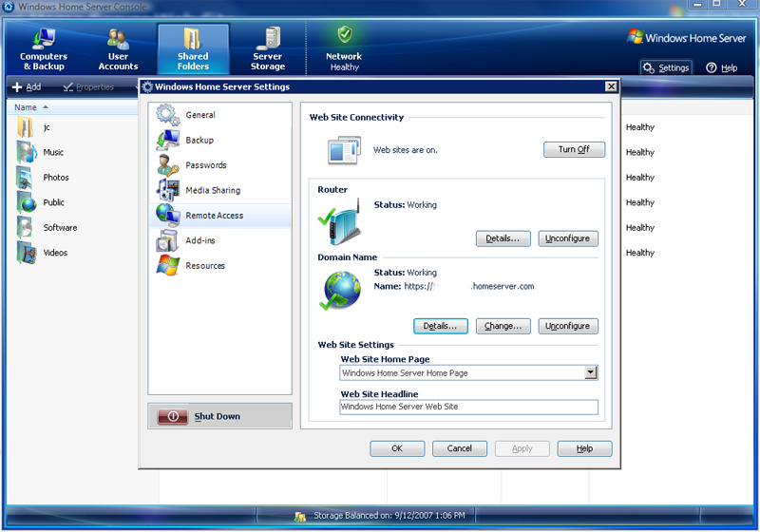Expand the Web Site Home Page dropdown
760x532 pixels.
pyautogui.click(x=590, y=372)
